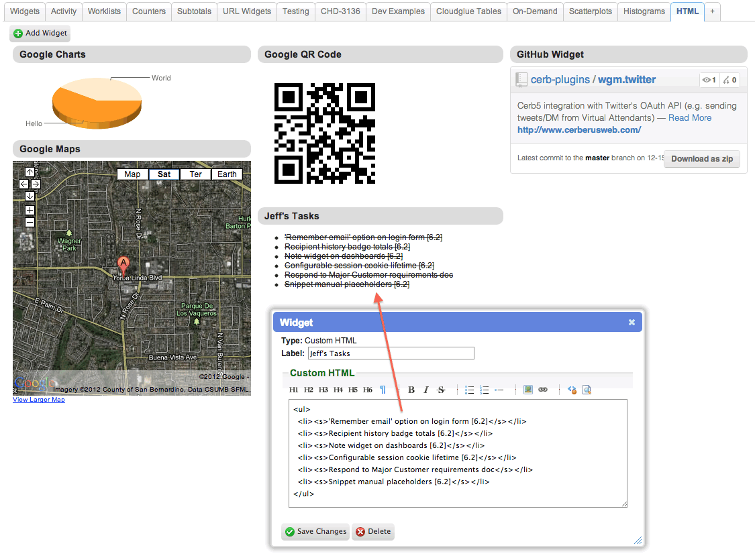Switch map to Ter terrain view
The width and height of the screenshot is (755, 560).
click(195, 174)
